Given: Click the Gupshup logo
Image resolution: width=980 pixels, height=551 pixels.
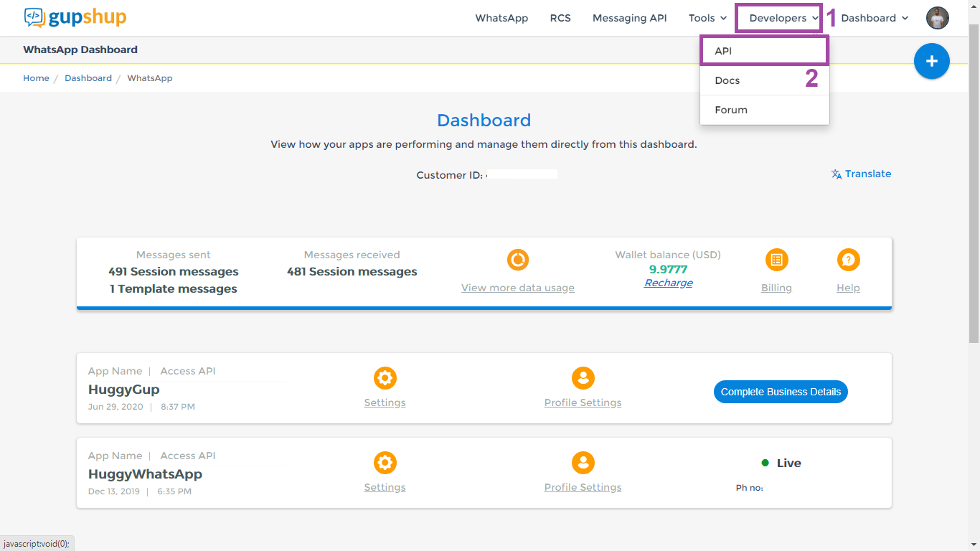Looking at the screenshot, I should [75, 17].
